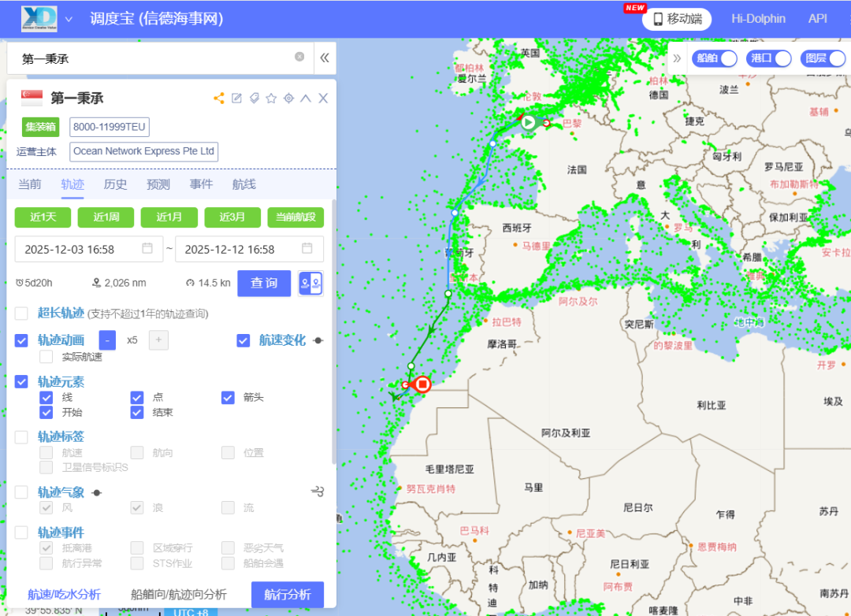Click the Ocean Network Express Pte Ltd tag
This screenshot has width=851, height=616.
click(144, 151)
